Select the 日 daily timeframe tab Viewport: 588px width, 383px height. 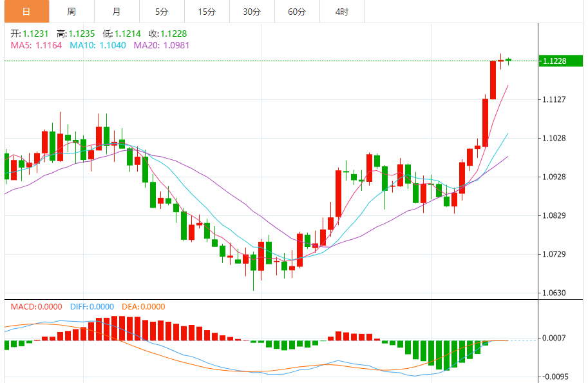coord(26,11)
